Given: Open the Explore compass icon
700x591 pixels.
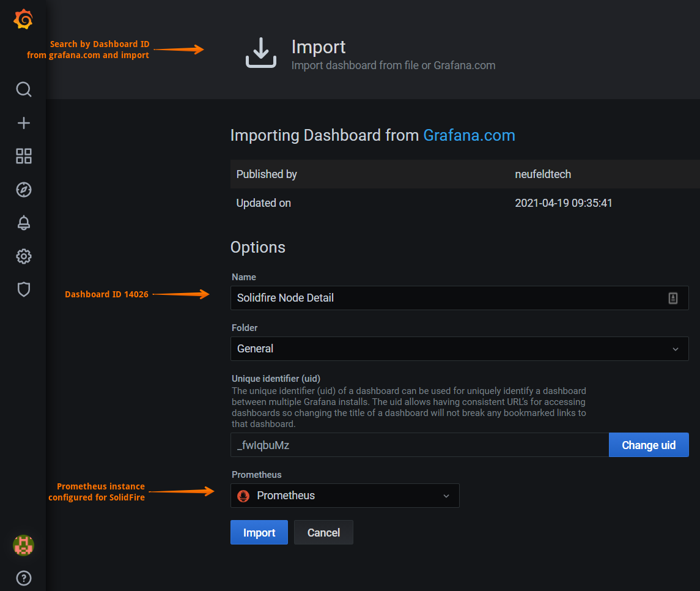Looking at the screenshot, I should tap(24, 190).
